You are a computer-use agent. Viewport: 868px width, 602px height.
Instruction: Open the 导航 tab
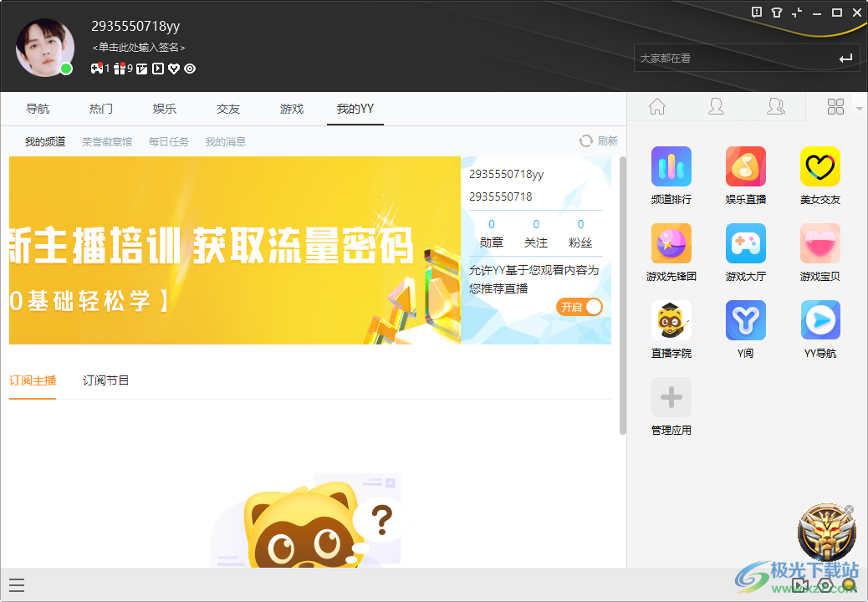click(38, 109)
